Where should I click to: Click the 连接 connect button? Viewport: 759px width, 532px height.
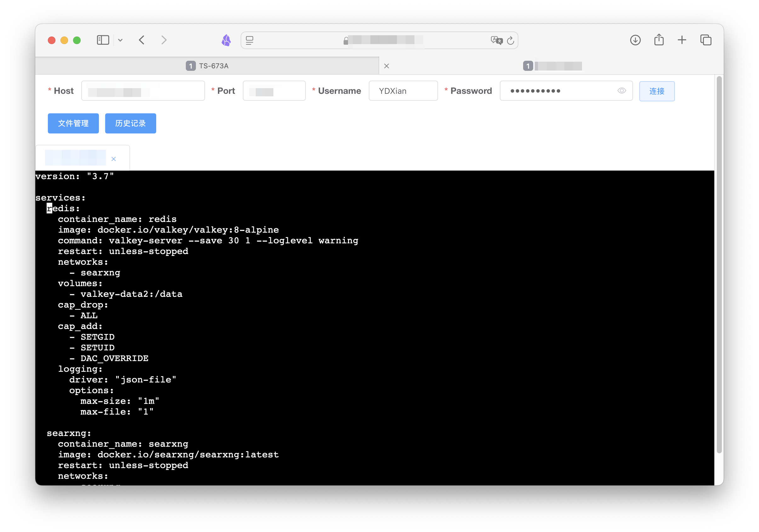point(657,91)
